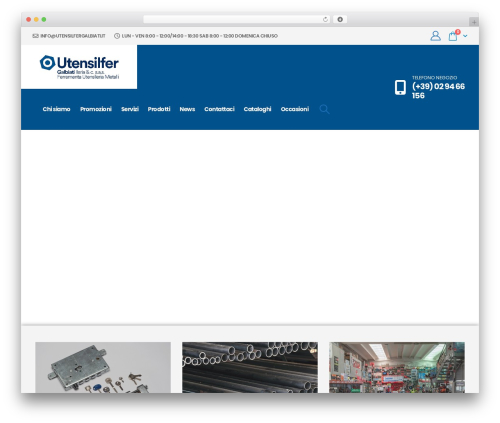Open the Cataloghi menu item
The width and height of the screenshot is (500, 423).
pyautogui.click(x=257, y=109)
